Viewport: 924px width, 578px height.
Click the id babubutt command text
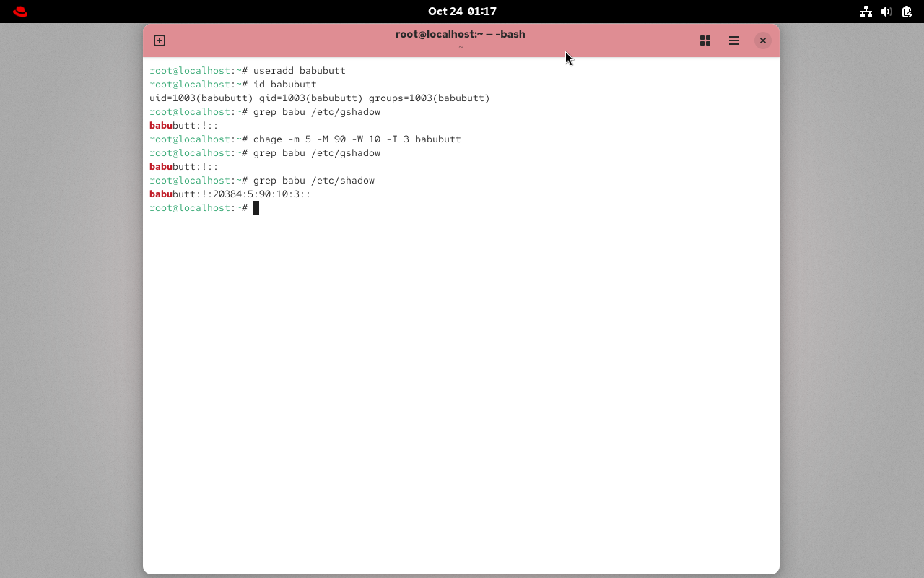pyautogui.click(x=284, y=85)
